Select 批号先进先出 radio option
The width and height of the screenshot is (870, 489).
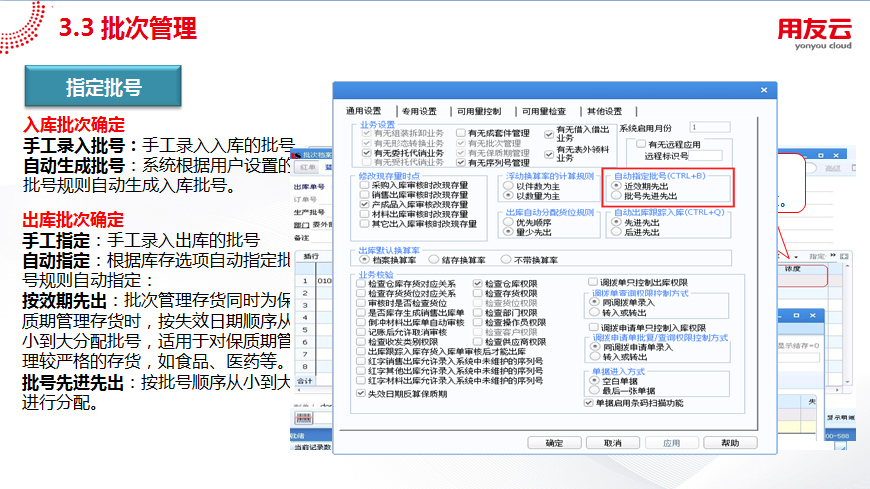pos(615,196)
